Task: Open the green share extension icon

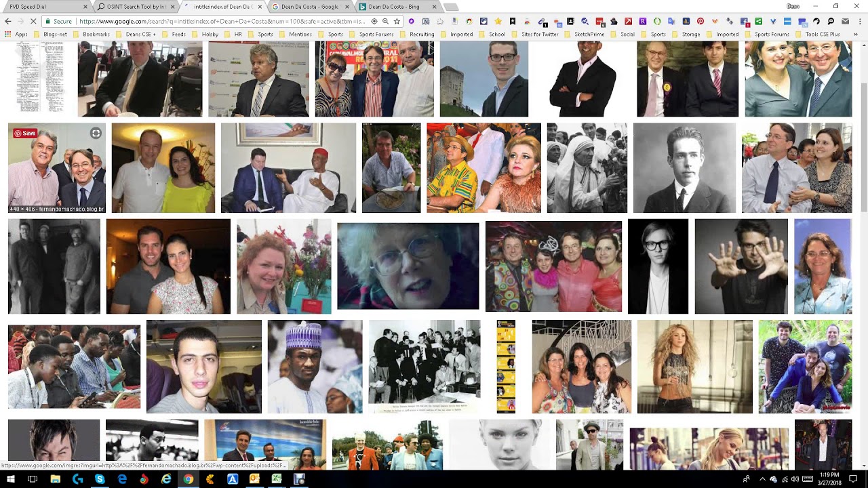Action: [759, 22]
